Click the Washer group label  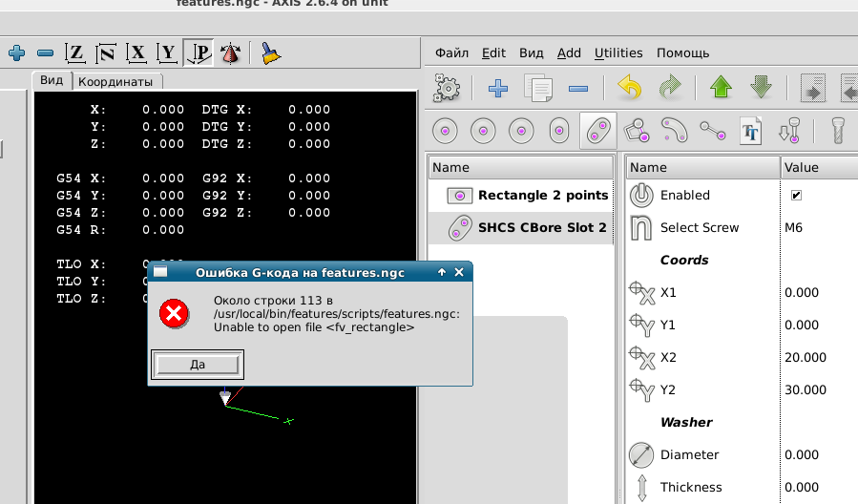(x=686, y=423)
